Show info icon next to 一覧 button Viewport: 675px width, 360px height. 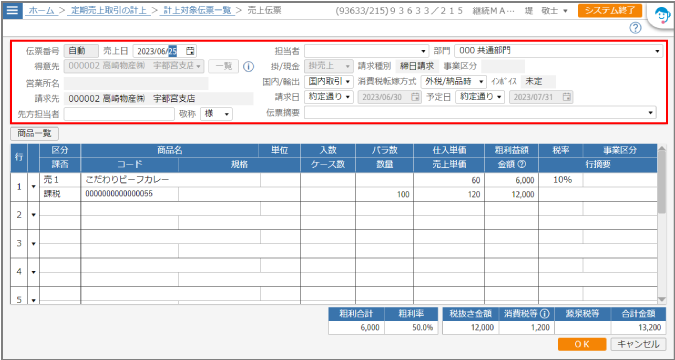[248, 67]
